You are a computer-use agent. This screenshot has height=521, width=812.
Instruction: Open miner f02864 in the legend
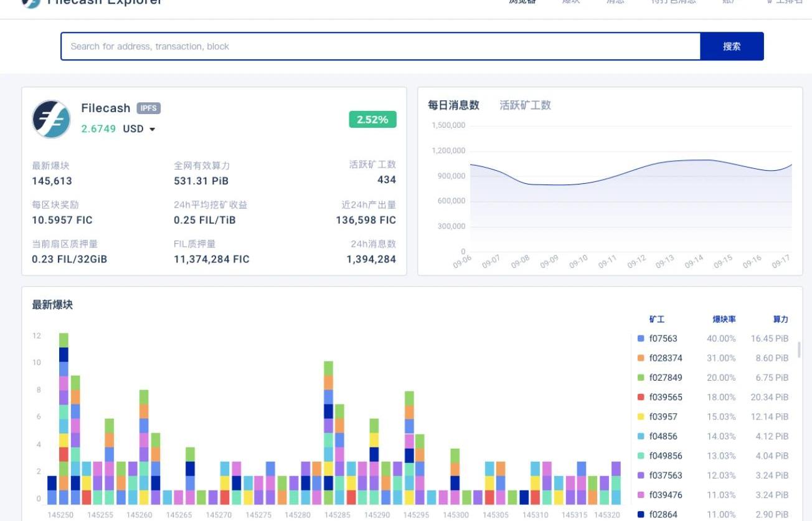point(663,515)
